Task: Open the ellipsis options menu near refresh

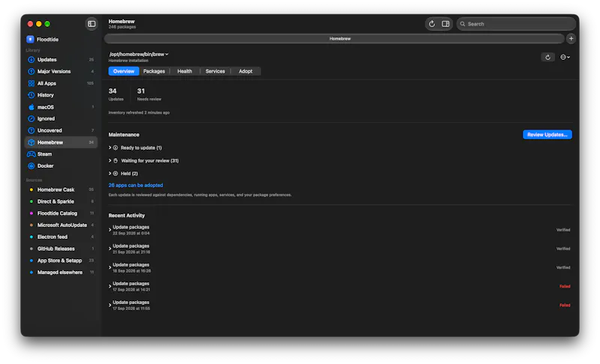Action: click(565, 57)
